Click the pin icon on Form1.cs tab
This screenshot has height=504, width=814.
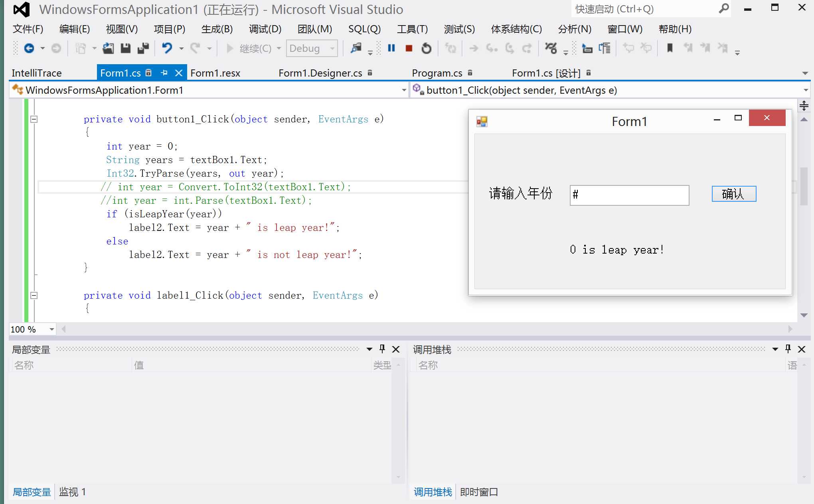tap(164, 73)
